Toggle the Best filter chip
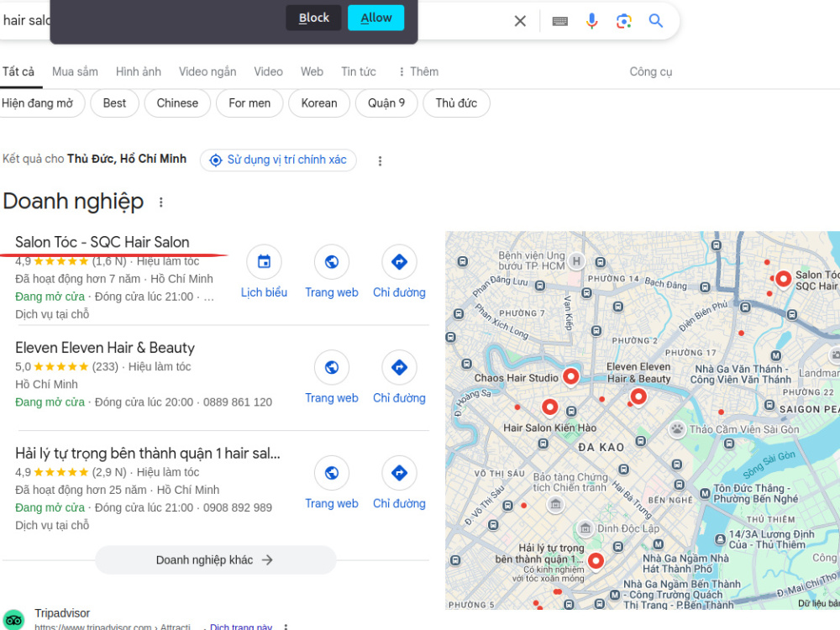 coord(114,103)
